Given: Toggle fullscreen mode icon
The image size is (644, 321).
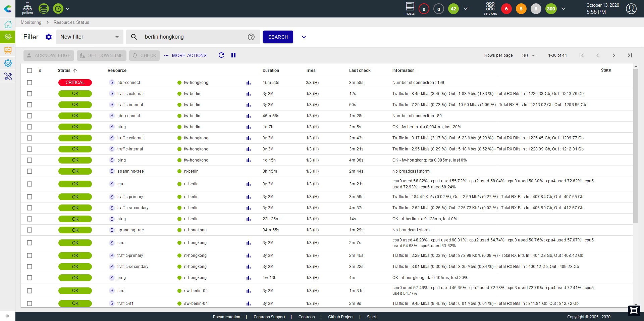Looking at the screenshot, I should 634,311.
